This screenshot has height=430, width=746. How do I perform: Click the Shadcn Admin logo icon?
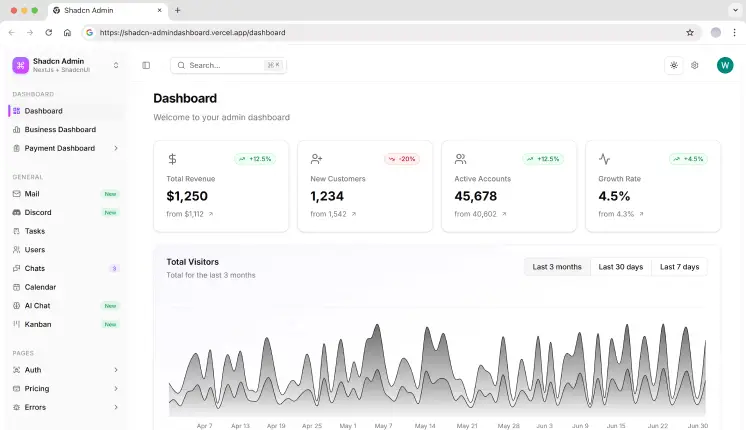pos(20,65)
